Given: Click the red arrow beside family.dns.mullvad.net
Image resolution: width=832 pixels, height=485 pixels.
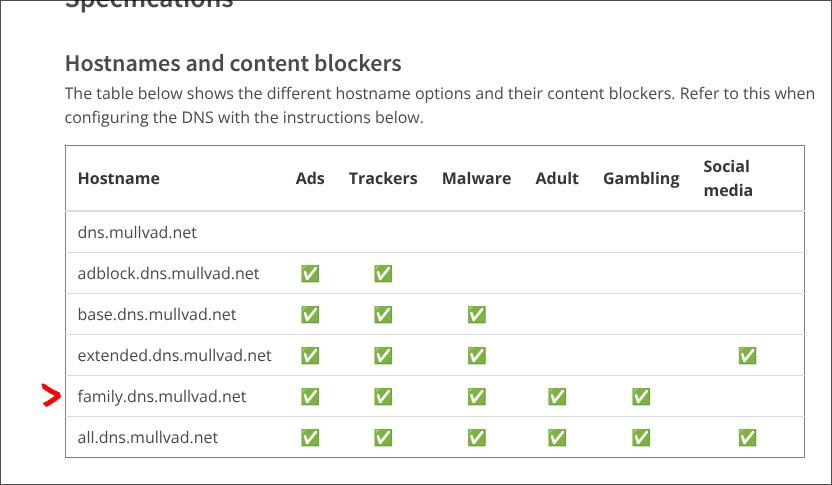Looking at the screenshot, I should click(51, 397).
